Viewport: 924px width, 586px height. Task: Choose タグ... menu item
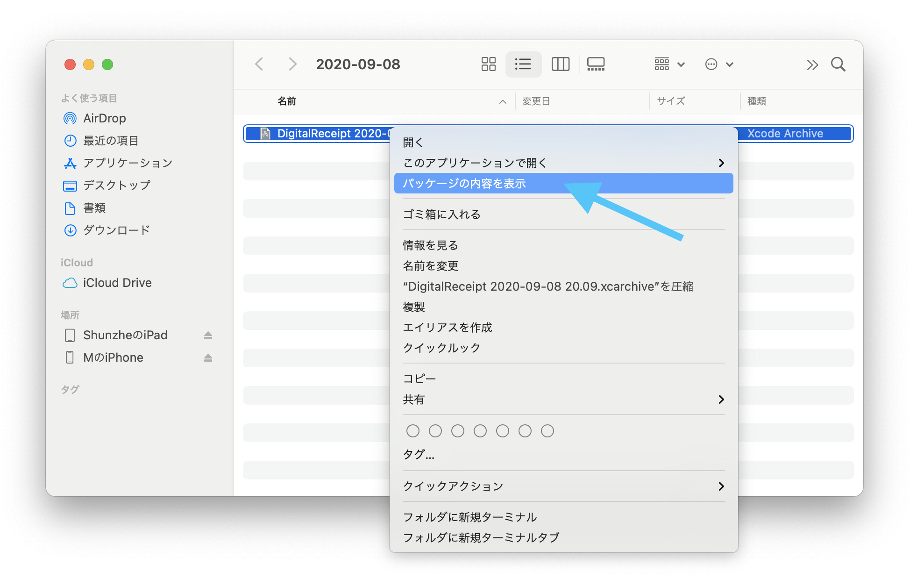tap(563, 454)
